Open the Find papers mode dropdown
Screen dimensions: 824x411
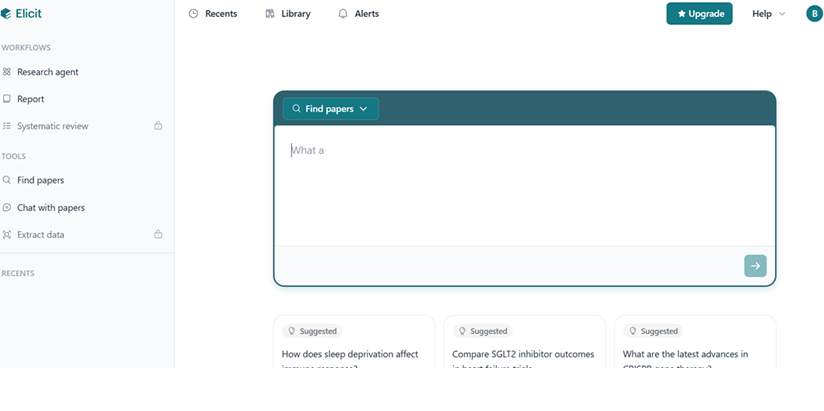pos(331,109)
